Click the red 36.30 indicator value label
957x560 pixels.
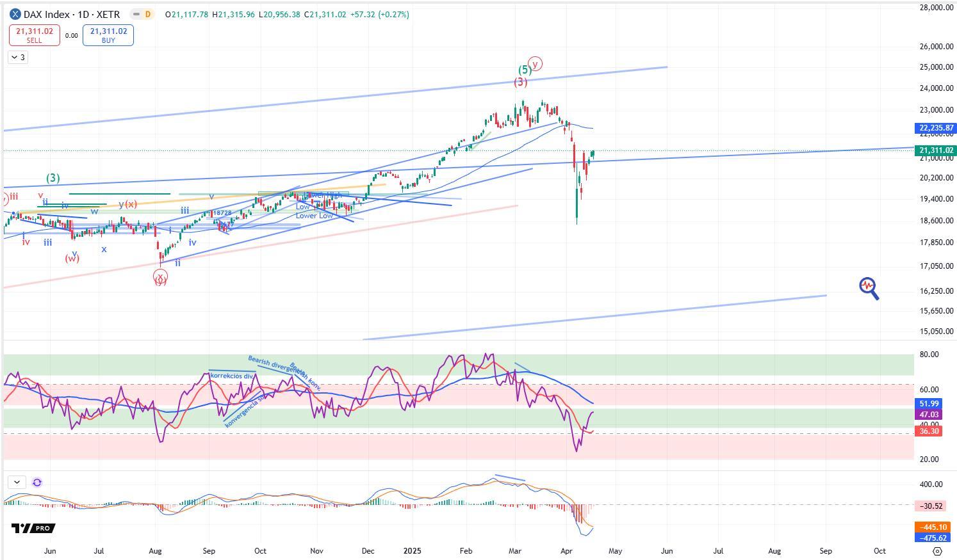point(929,431)
